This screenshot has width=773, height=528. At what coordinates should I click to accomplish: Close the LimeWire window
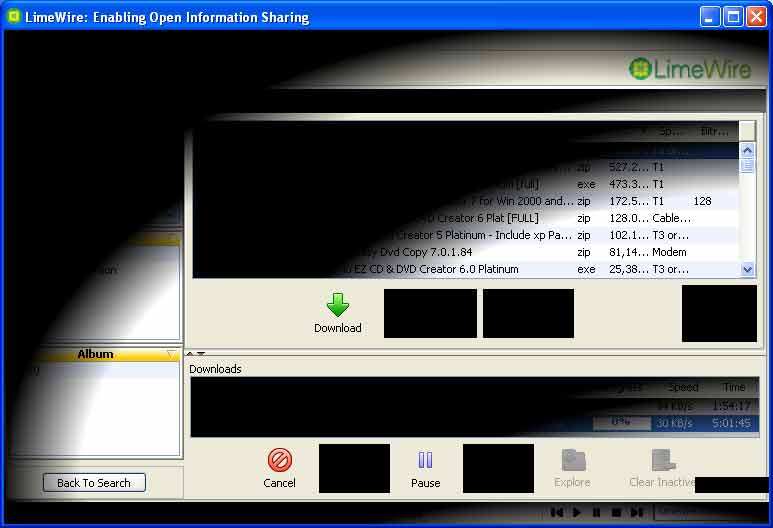(x=756, y=17)
